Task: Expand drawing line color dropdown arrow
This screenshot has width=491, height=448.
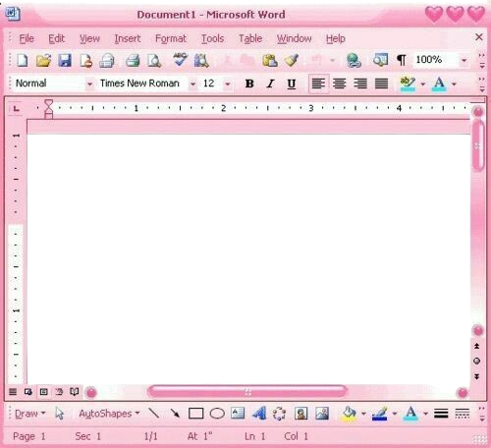Action: 395,414
